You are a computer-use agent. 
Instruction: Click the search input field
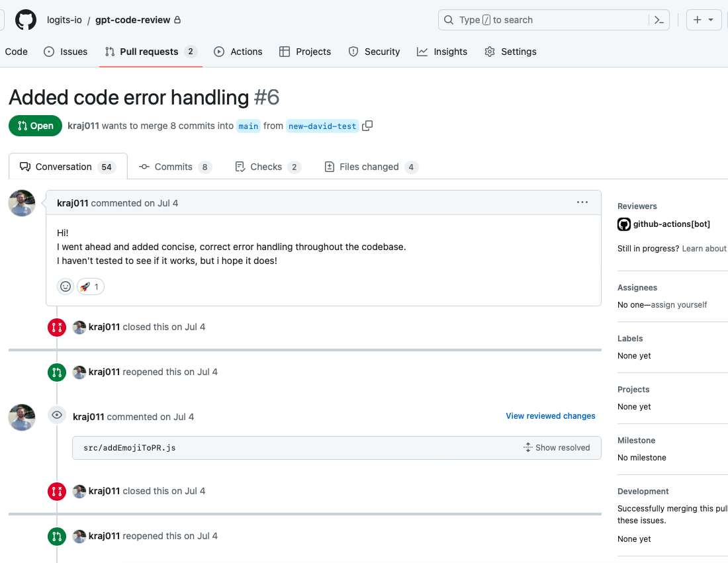[x=549, y=20]
